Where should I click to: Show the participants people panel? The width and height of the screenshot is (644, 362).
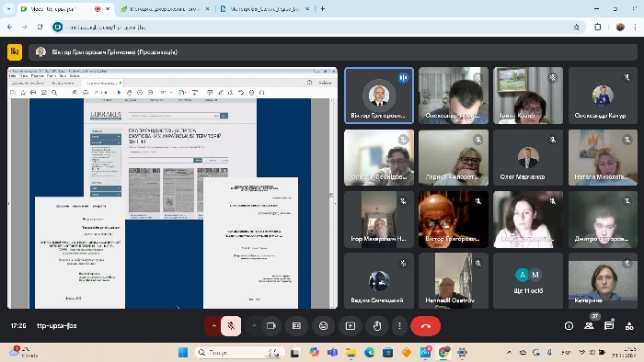[x=589, y=326]
